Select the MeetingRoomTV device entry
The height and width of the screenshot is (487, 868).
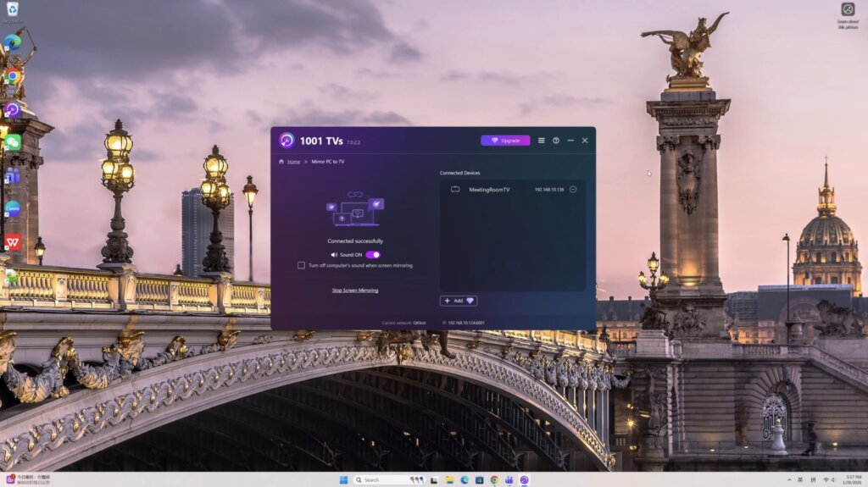489,190
